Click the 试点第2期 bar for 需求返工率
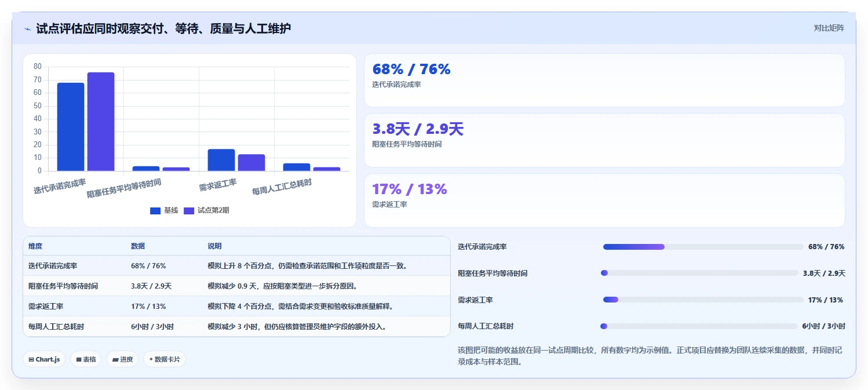Viewport: 868px width, 390px height. point(251,163)
